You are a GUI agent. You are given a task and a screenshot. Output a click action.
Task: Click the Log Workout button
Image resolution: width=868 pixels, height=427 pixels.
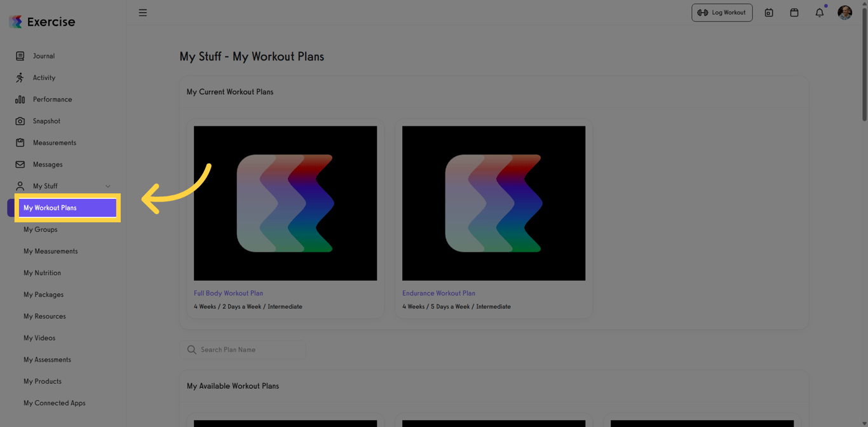[x=722, y=13]
